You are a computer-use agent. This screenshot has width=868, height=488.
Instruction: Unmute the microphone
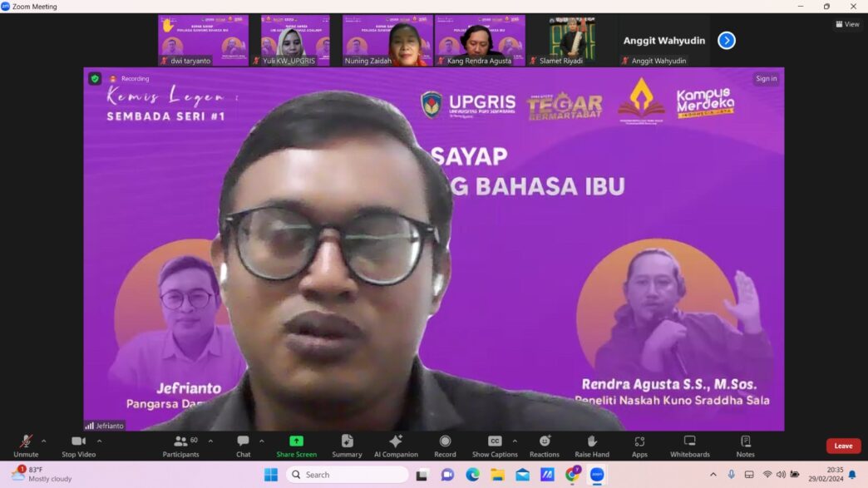[26, 446]
